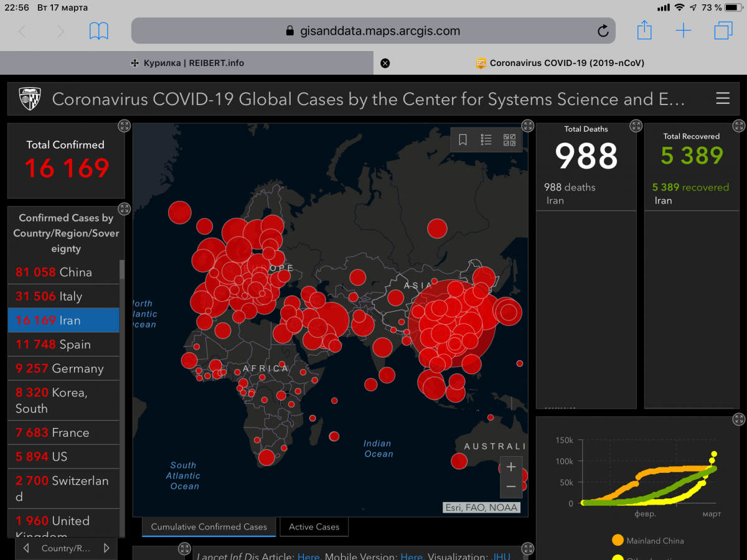Expand the Total Deaths panel
Image resolution: width=747 pixels, height=560 pixels.
pyautogui.click(x=636, y=126)
